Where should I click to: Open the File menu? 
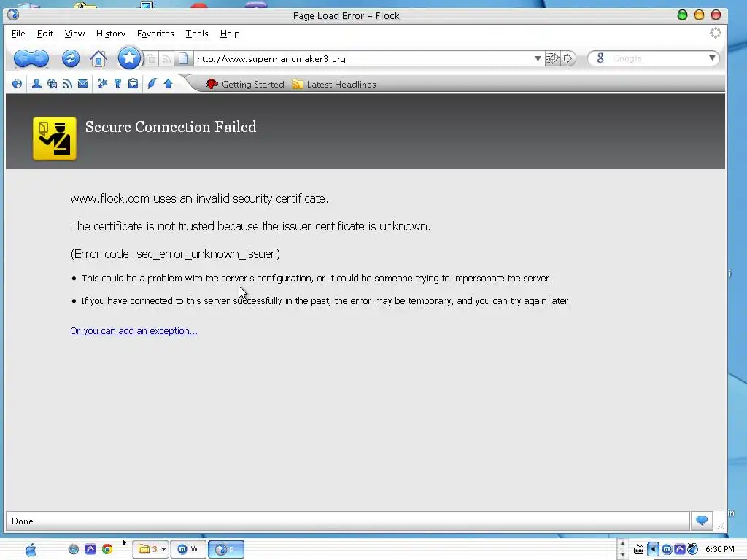pos(18,34)
